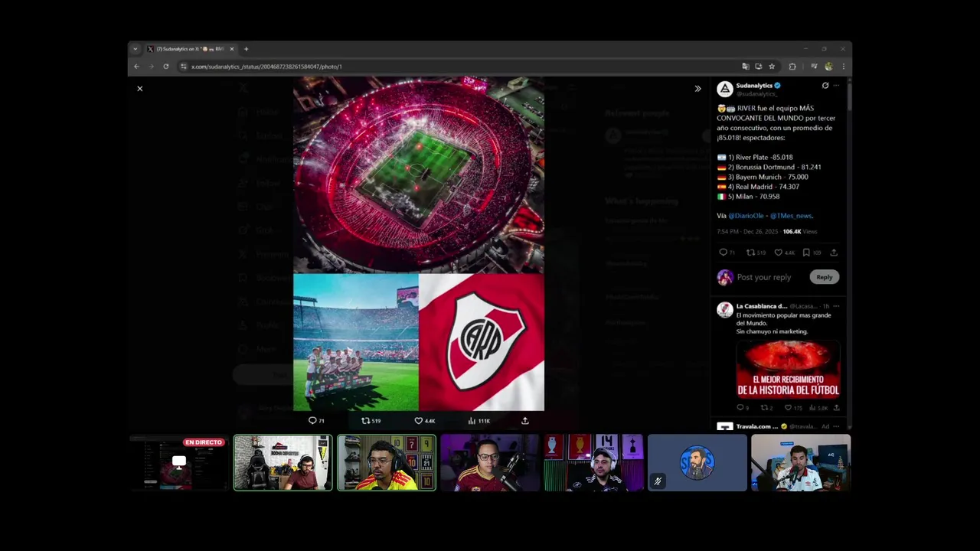Open La Casablanca profile avatar

724,309
